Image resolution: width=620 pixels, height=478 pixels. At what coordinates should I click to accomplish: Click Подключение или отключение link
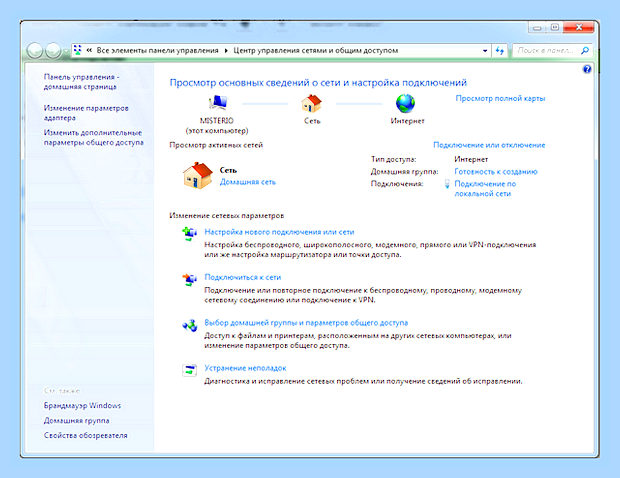489,145
